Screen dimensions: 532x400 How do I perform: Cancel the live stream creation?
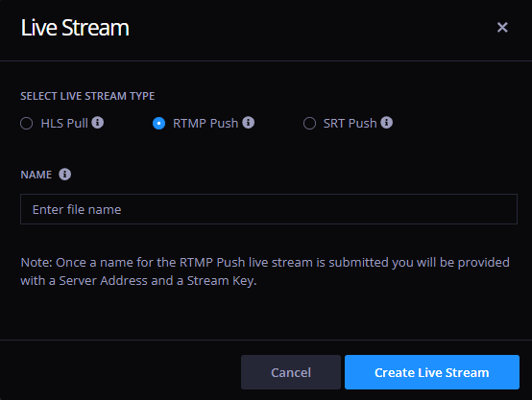[x=291, y=372]
